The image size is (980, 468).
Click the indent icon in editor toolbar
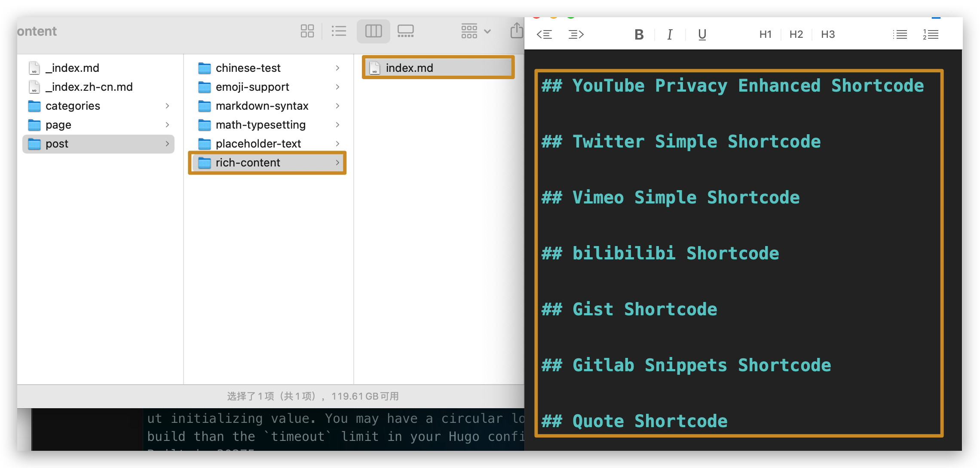(576, 34)
